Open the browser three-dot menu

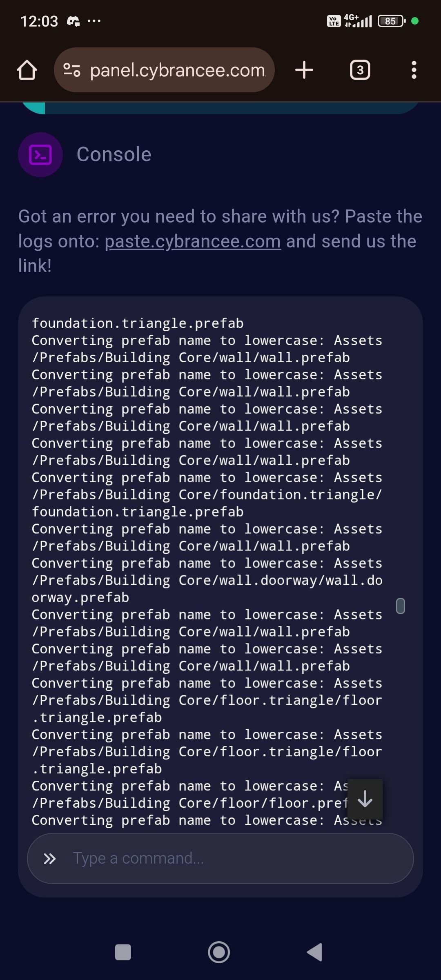pos(414,70)
